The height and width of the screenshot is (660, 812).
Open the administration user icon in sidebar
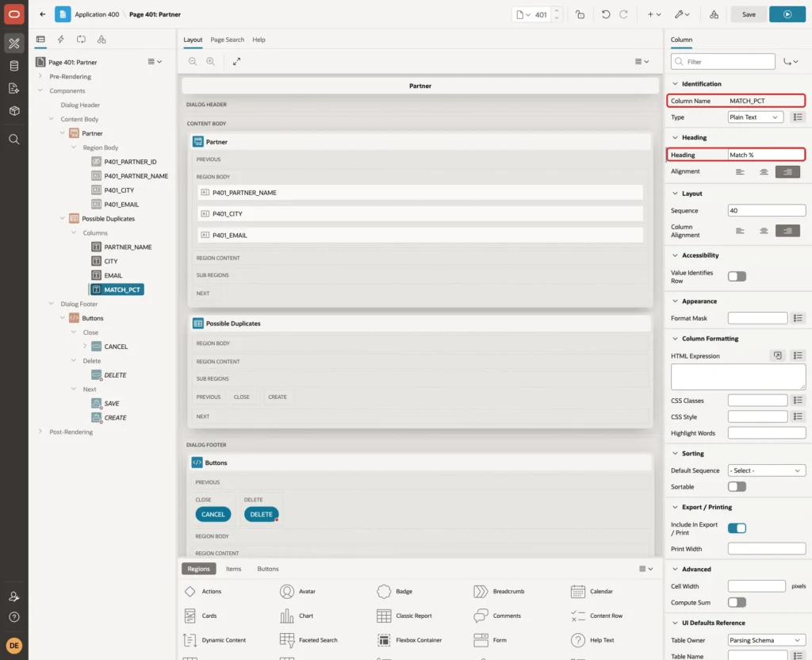(14, 597)
